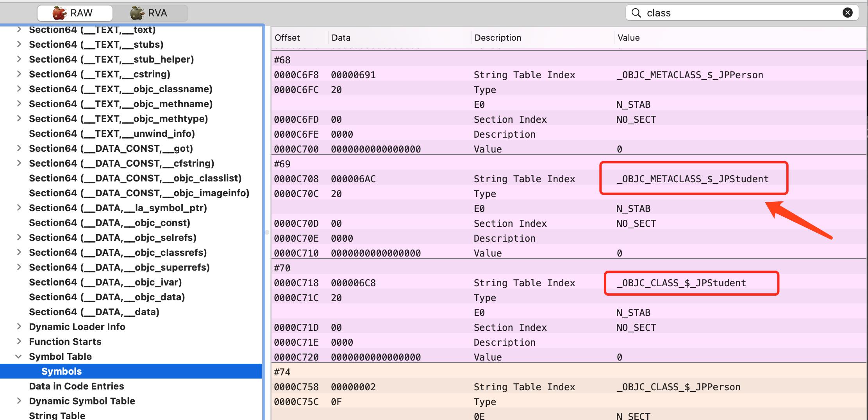The height and width of the screenshot is (420, 868).
Task: Click the Data column header
Action: click(399, 38)
